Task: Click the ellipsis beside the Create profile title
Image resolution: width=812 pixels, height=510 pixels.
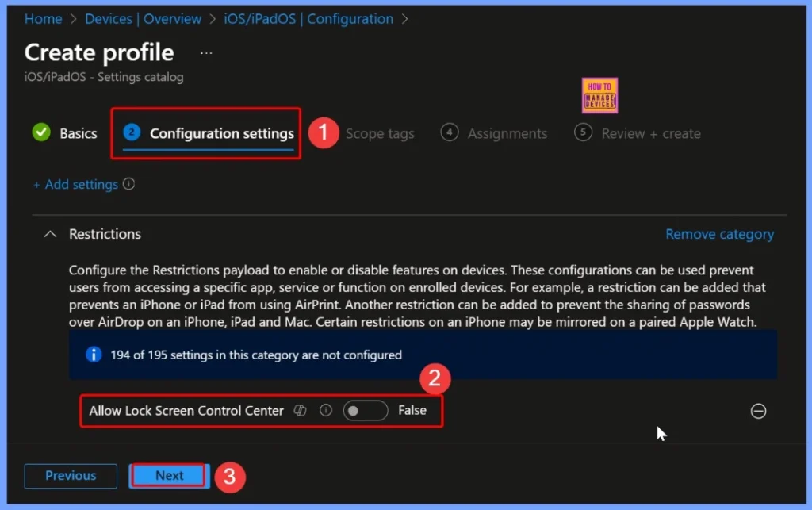Action: click(x=205, y=52)
